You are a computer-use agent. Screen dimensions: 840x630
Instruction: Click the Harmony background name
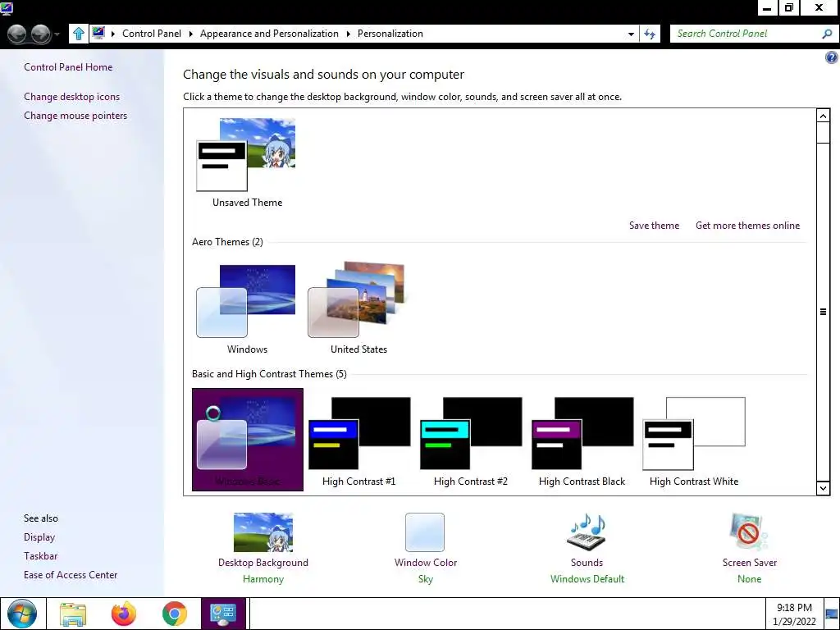coord(263,579)
